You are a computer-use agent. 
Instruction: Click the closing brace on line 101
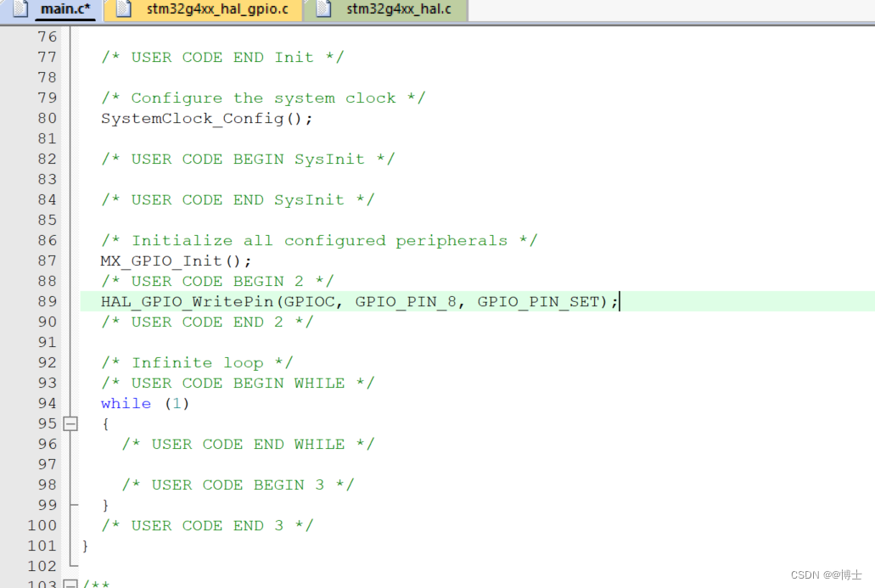click(86, 546)
